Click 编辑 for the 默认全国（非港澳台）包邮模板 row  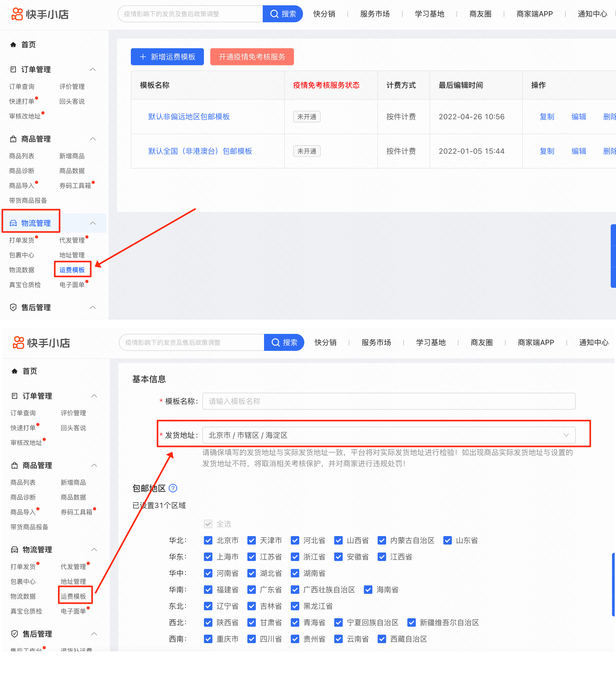pyautogui.click(x=579, y=151)
